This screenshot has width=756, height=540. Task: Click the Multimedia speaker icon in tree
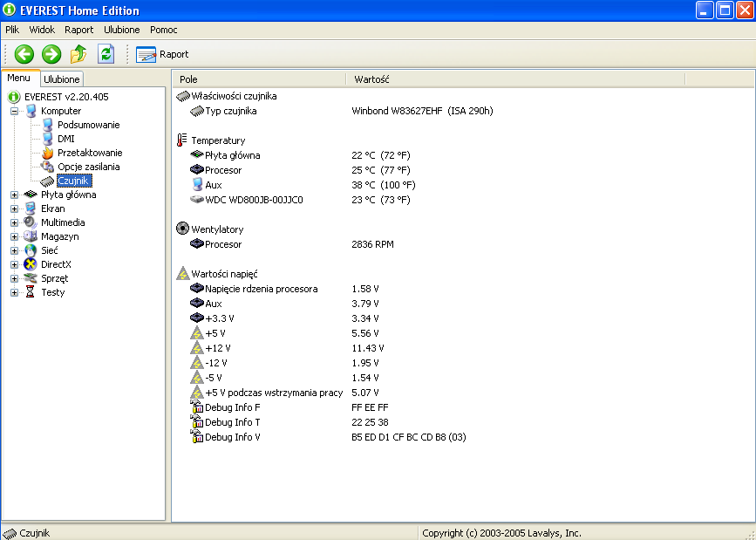coord(31,222)
